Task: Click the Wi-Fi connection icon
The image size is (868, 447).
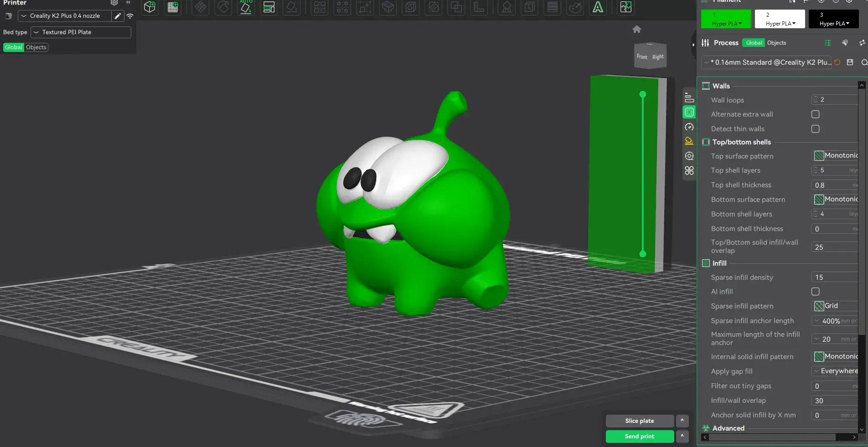Action: [130, 16]
